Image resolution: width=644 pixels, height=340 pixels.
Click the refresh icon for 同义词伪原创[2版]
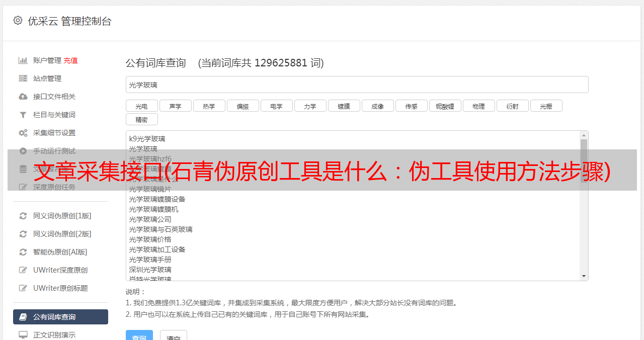[x=23, y=234]
